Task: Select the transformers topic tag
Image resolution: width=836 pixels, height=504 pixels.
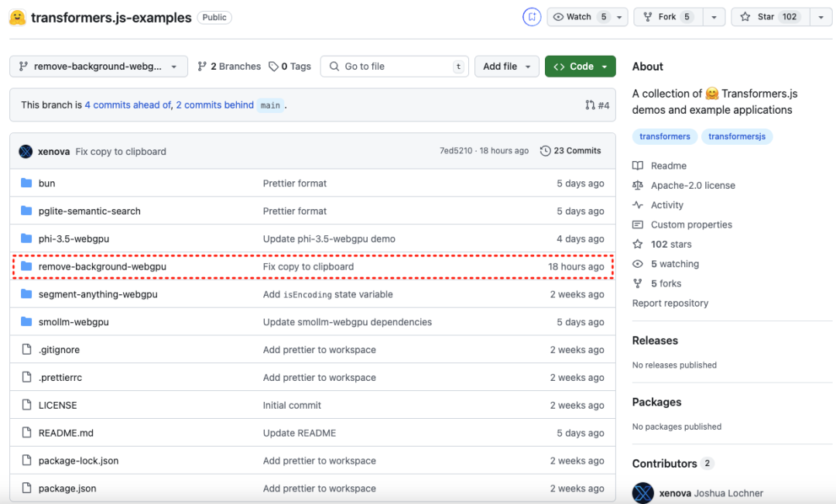Action: point(665,136)
